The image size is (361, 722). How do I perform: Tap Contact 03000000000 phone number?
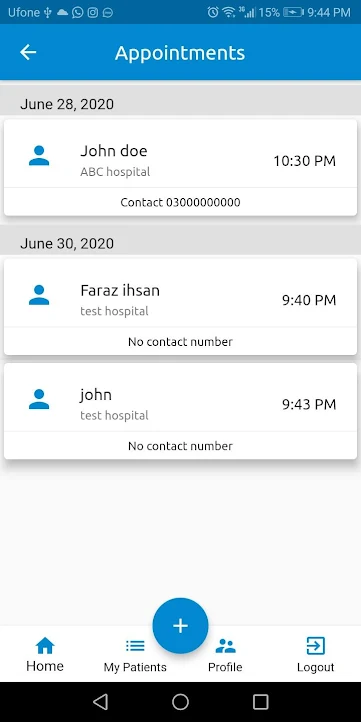[x=180, y=202]
